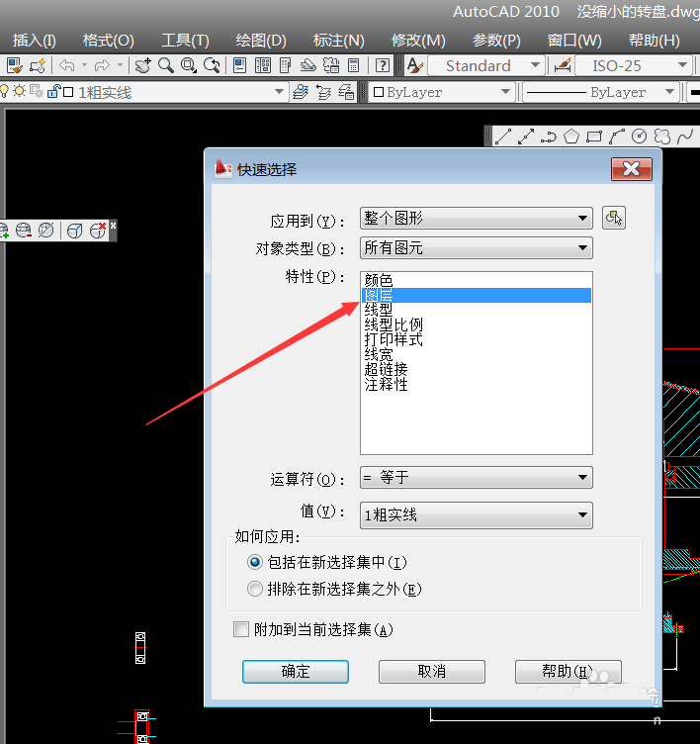Screen dimensions: 700x744
Task: Open the QuickCalc calculator icon
Action: pos(353,65)
